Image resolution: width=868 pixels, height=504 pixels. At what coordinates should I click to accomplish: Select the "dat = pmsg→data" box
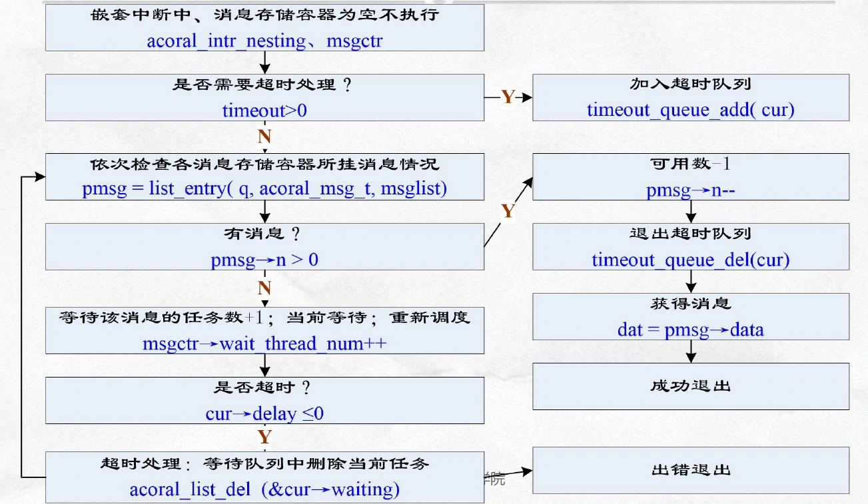coord(691,316)
